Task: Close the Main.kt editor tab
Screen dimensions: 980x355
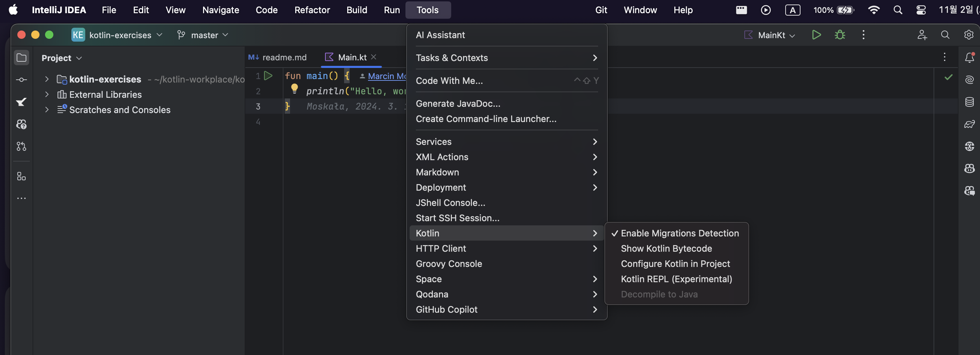Action: [374, 57]
